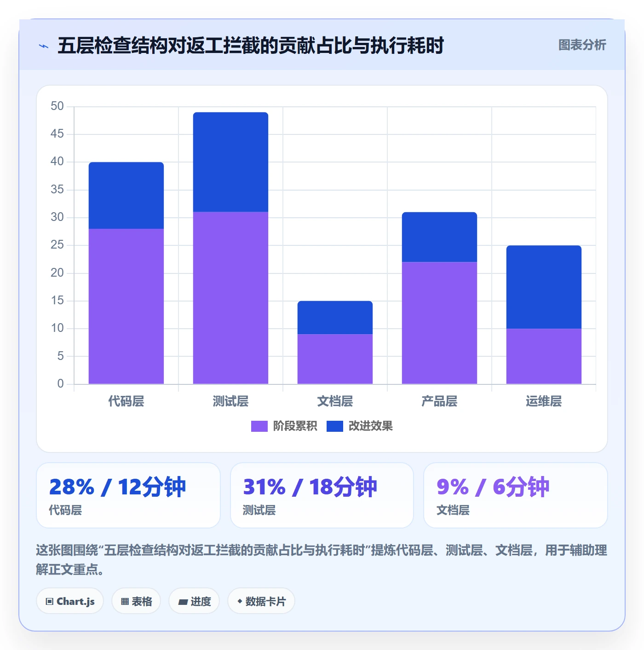This screenshot has height=650, width=644.
Task: Click the description paragraph starting 这张图围绕
Action: (322, 560)
